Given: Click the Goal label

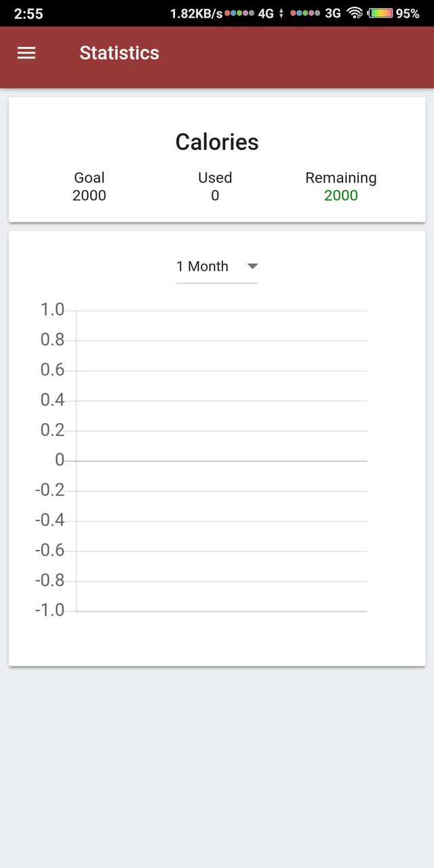Looking at the screenshot, I should click(90, 178).
